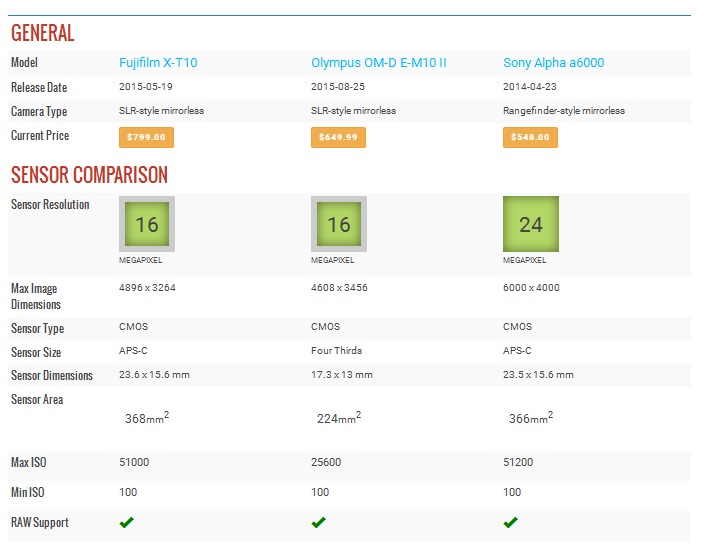
Task: Select the release date 2014-04-23
Action: point(530,87)
